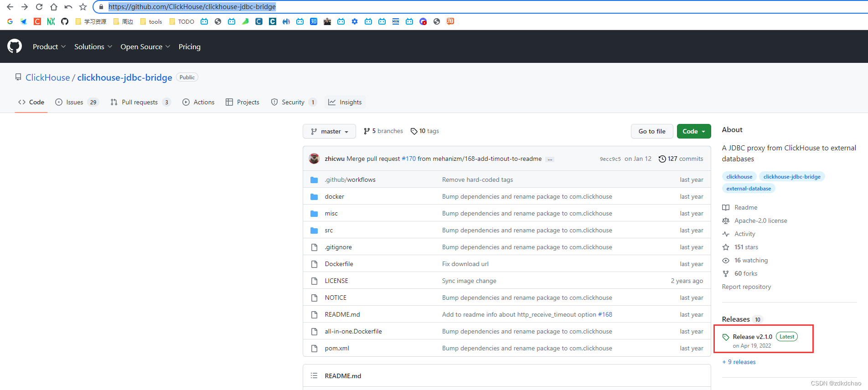
Task: Open the README outline list icon
Action: point(314,375)
